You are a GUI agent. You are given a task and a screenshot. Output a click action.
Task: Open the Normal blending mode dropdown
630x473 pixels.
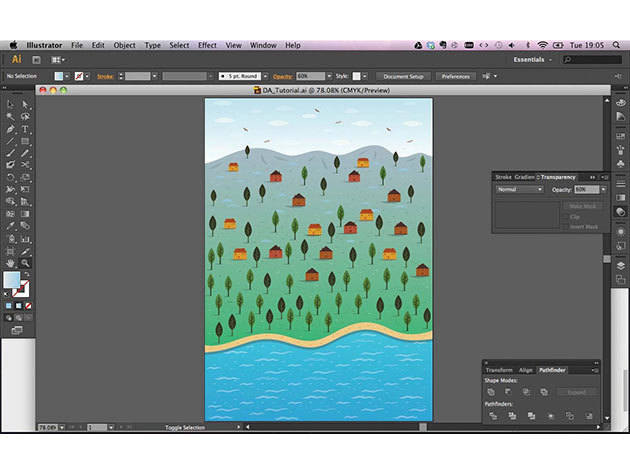pyautogui.click(x=520, y=190)
